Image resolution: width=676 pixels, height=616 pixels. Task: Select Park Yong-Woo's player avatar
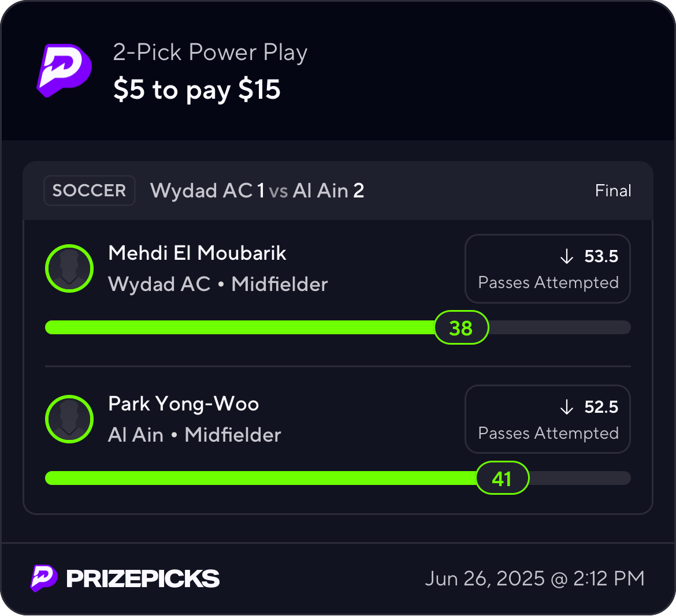69,419
